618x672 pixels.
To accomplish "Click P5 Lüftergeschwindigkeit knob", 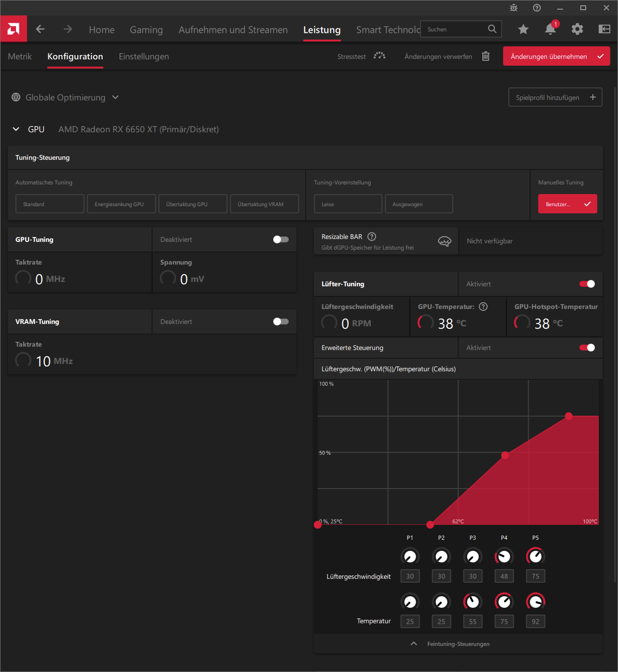I will pyautogui.click(x=535, y=557).
